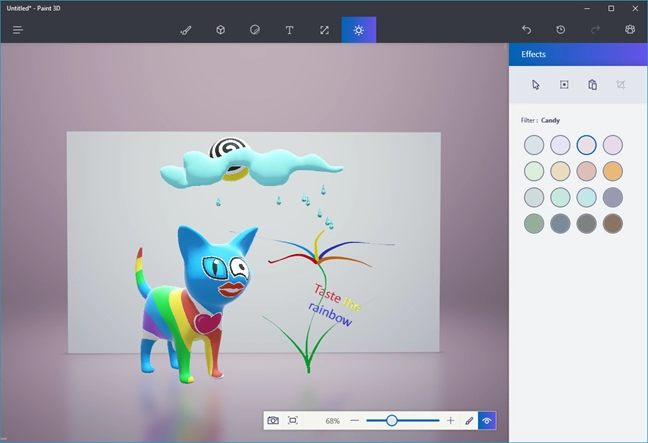Viewport: 648px width, 443px height.
Task: Select the Brushes art tools icon
Action: pos(186,30)
